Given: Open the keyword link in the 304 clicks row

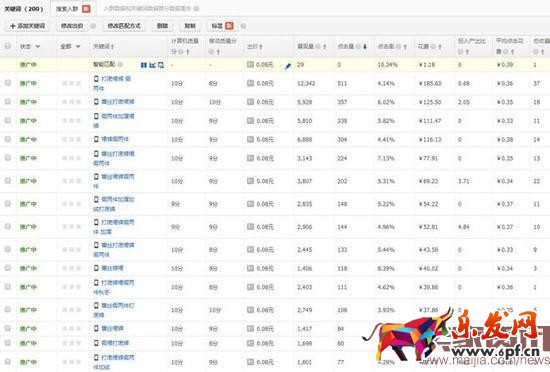Looking at the screenshot, I should pos(115,139).
